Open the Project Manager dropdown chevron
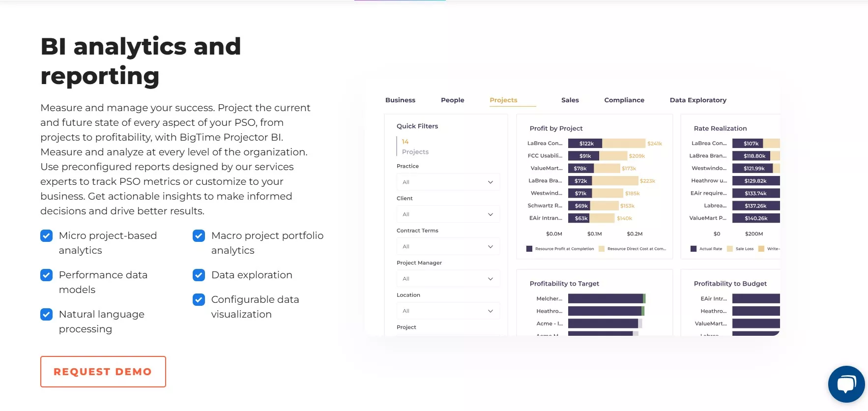This screenshot has width=868, height=411. coord(490,279)
